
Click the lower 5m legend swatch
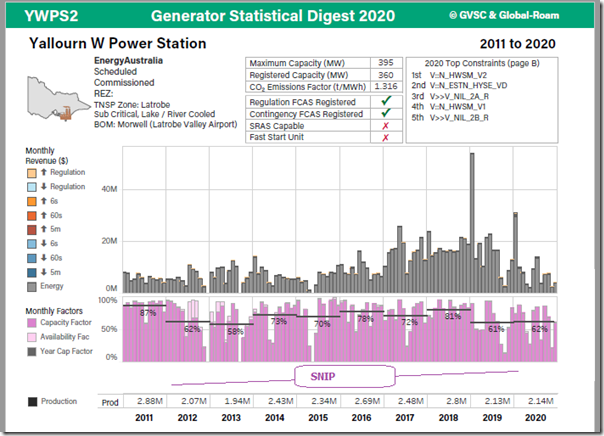pyautogui.click(x=32, y=273)
